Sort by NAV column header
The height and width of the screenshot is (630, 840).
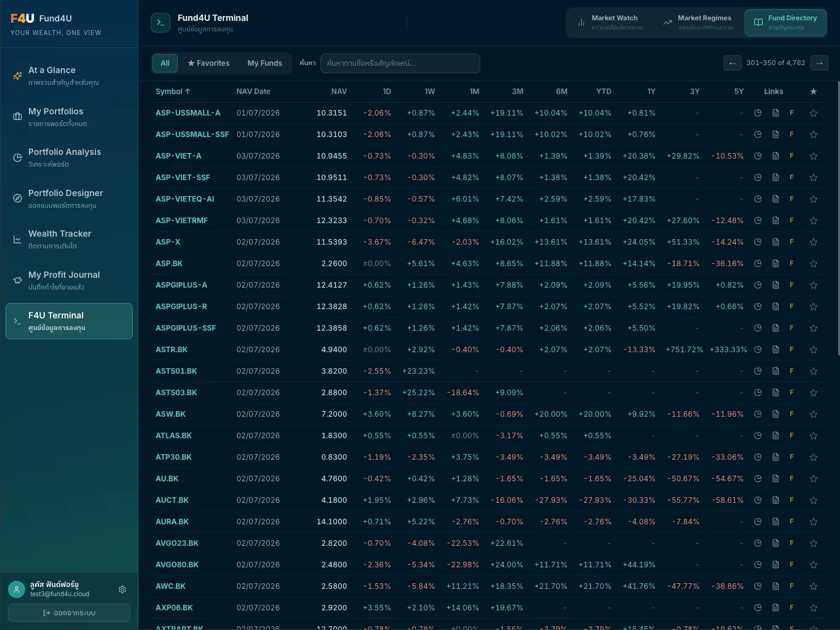click(339, 92)
